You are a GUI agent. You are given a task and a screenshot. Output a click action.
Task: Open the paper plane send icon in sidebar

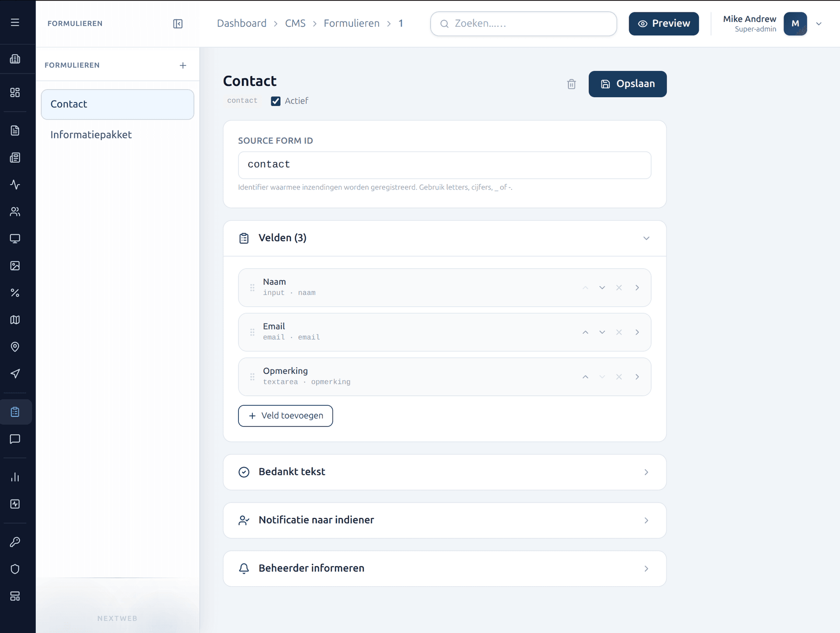click(x=15, y=374)
